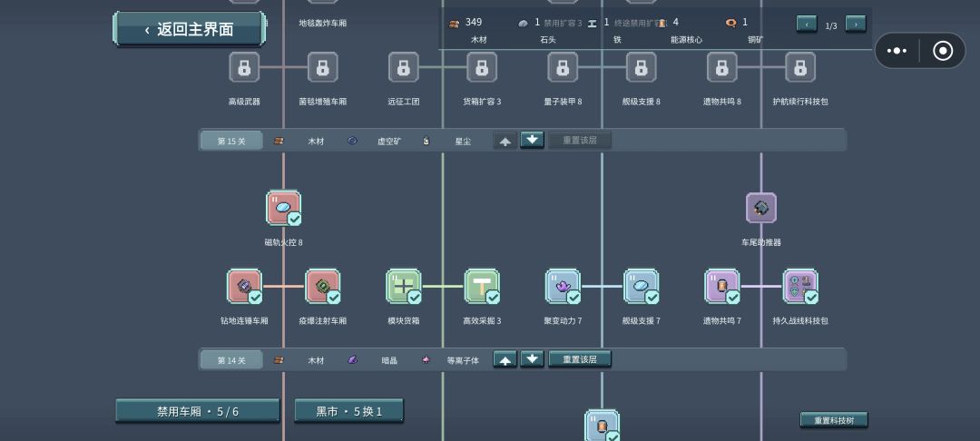Move up from the 第15关 layer

[505, 141]
